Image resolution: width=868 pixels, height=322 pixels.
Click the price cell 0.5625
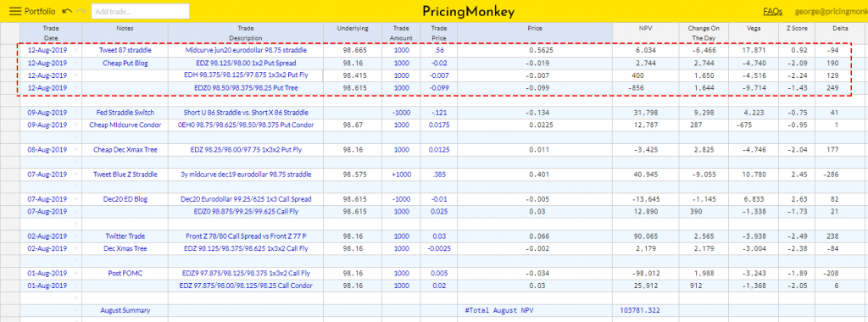point(535,50)
